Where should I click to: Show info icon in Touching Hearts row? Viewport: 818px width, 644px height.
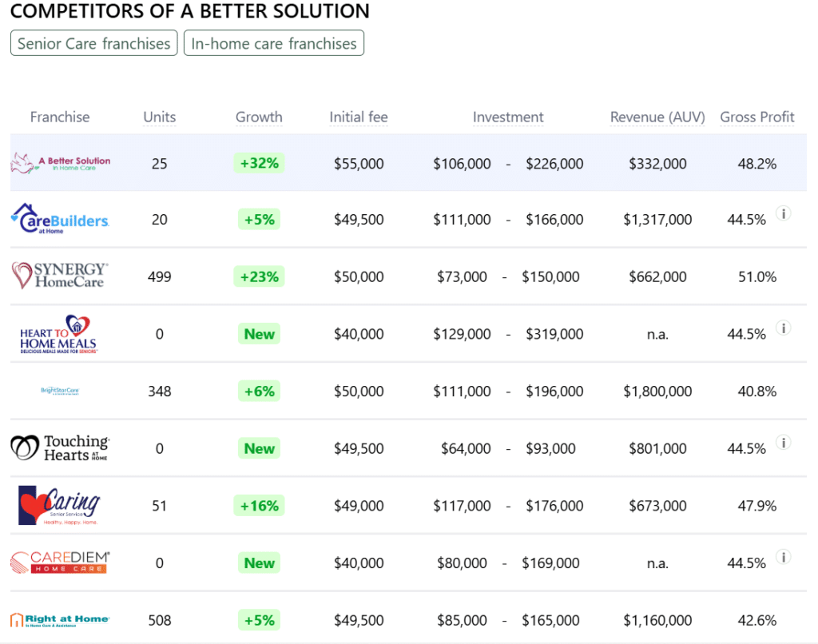point(783,443)
